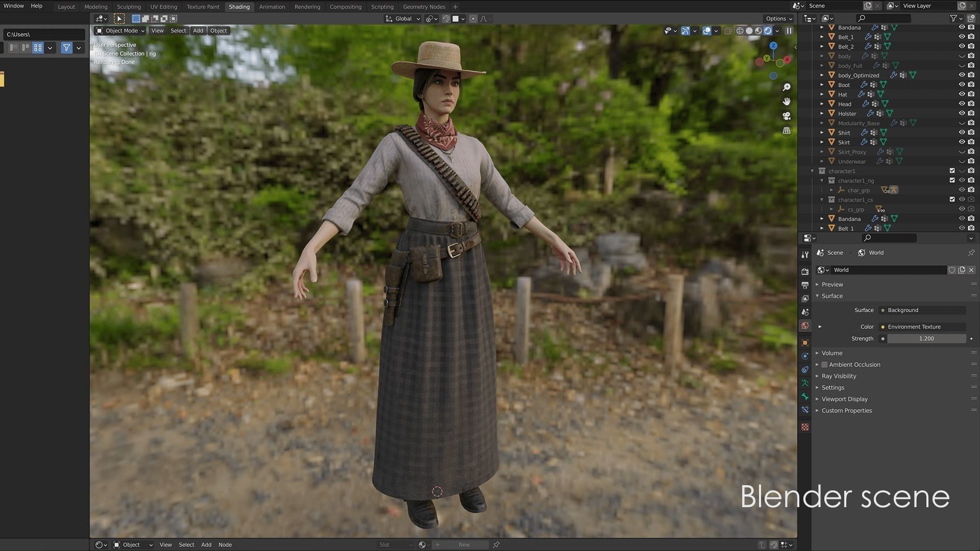Select rendered viewport shading mode
Screen dimensions: 980x551
(768, 31)
